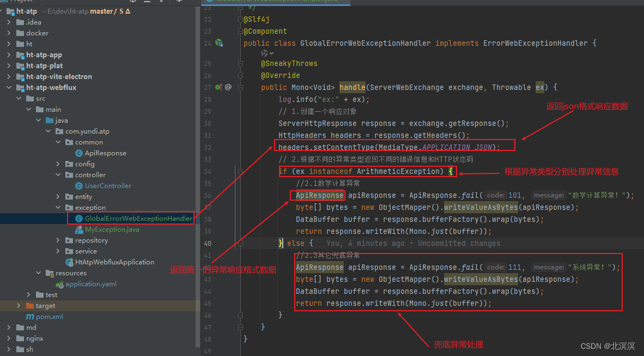Select GlobalErrorWebExceptionHandler in project tree

[x=138, y=218]
